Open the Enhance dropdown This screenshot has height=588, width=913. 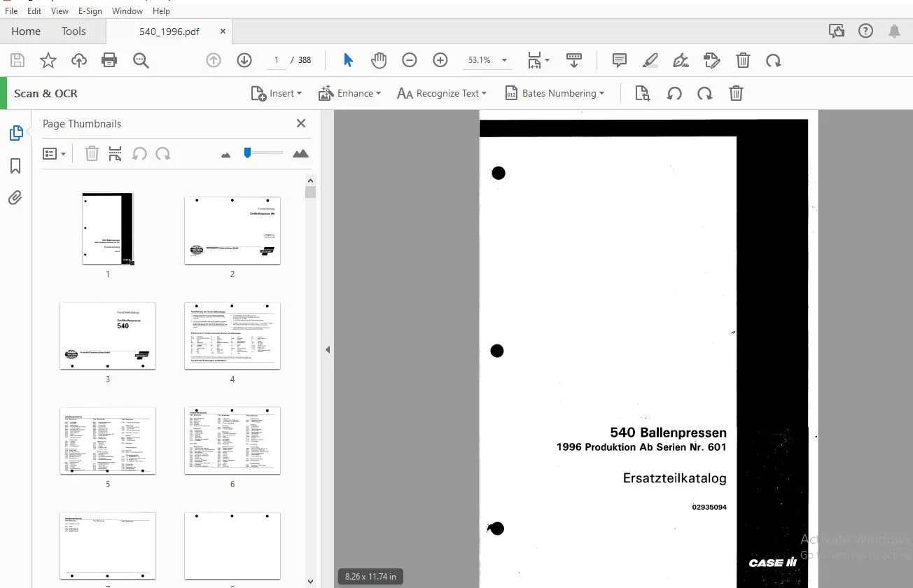pos(349,94)
